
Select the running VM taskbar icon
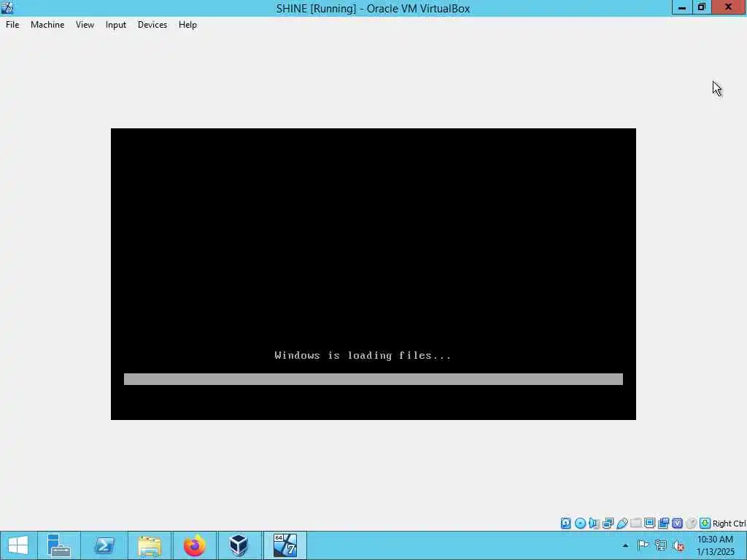[x=285, y=545]
